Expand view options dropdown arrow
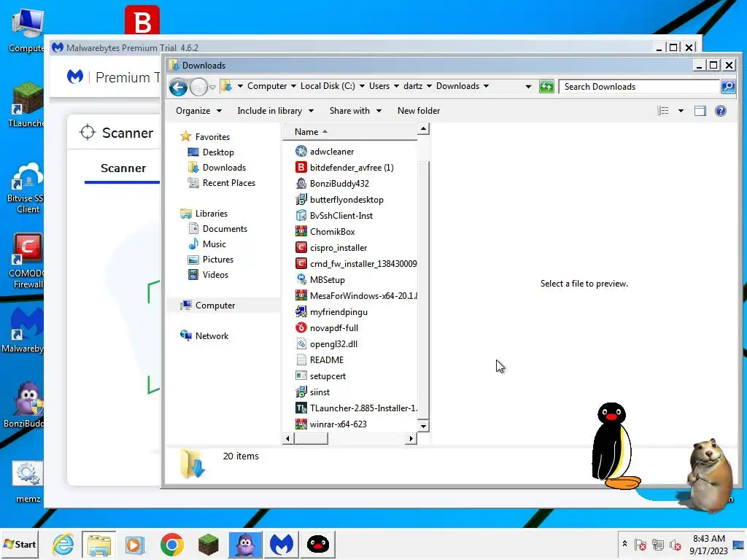 pyautogui.click(x=681, y=111)
